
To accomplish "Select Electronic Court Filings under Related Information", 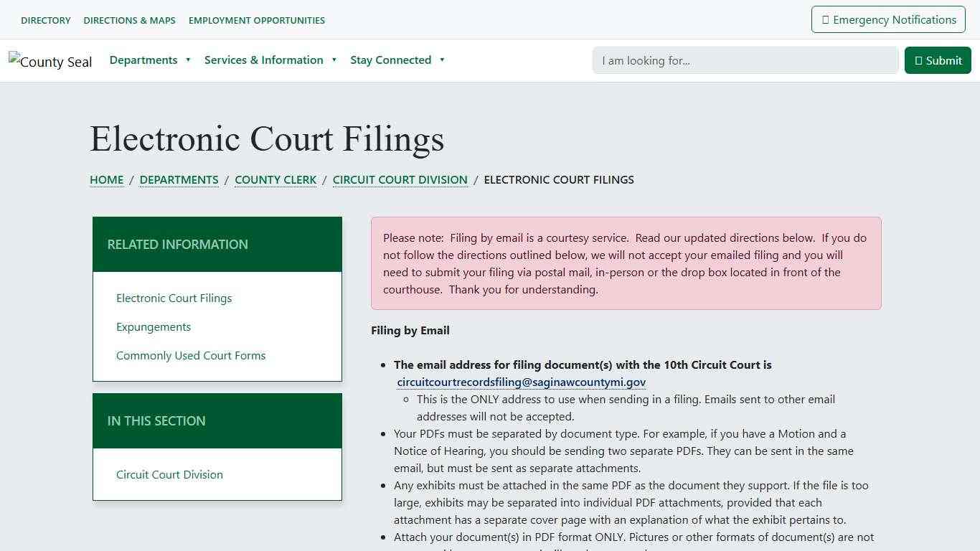I will [x=174, y=298].
